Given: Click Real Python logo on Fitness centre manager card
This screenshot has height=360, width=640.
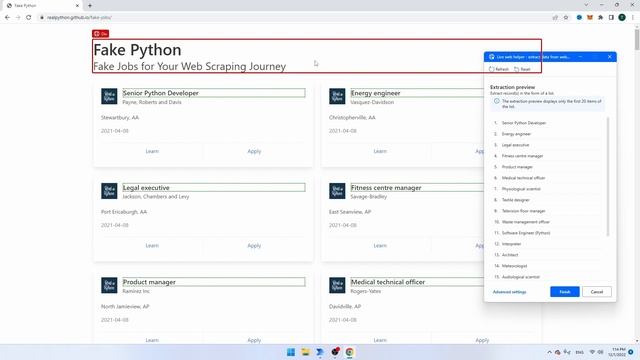Looking at the screenshot, I should [337, 191].
